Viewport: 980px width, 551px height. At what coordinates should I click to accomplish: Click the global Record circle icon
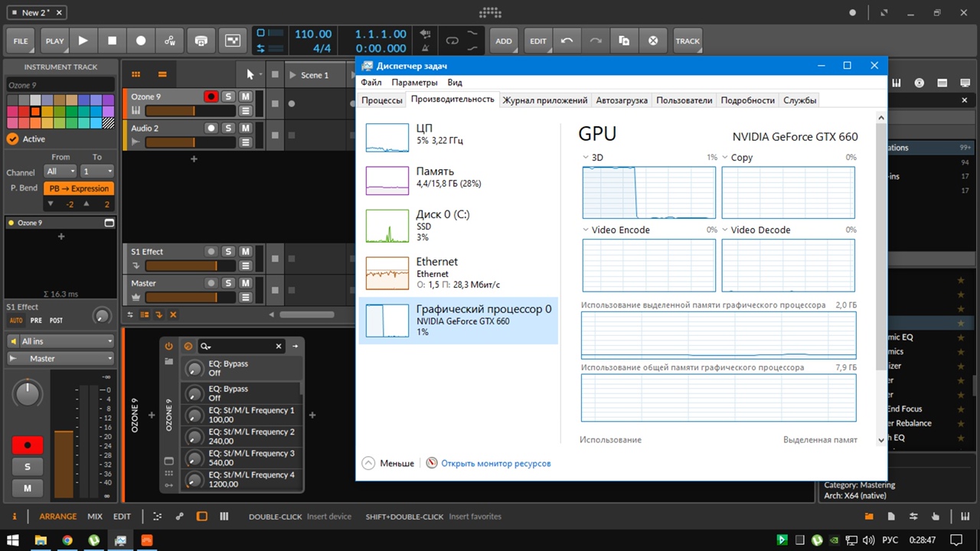click(141, 41)
